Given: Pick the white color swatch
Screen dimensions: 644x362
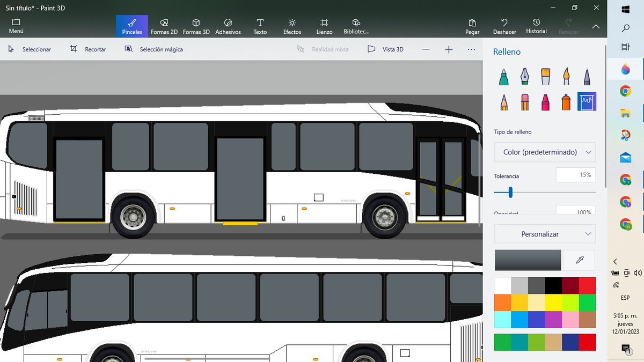Looking at the screenshot, I should pyautogui.click(x=502, y=285).
